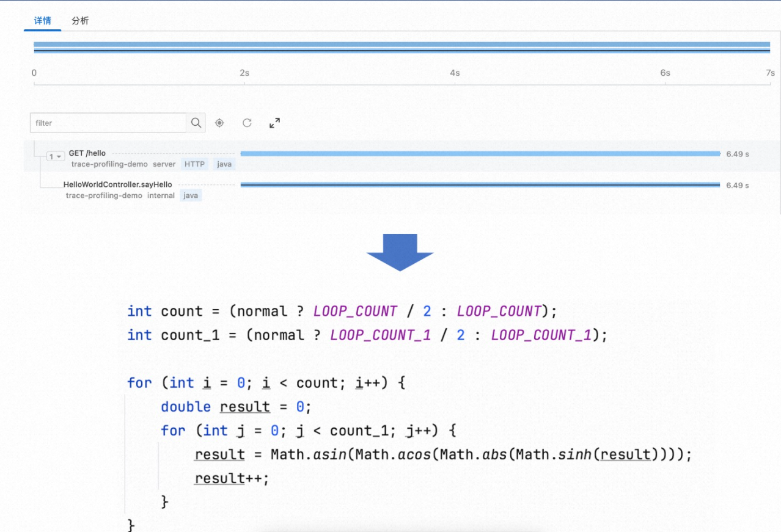Click the internal badge under HelloWorldController.sayHello
Screen dimensions: 781x532
coord(161,195)
